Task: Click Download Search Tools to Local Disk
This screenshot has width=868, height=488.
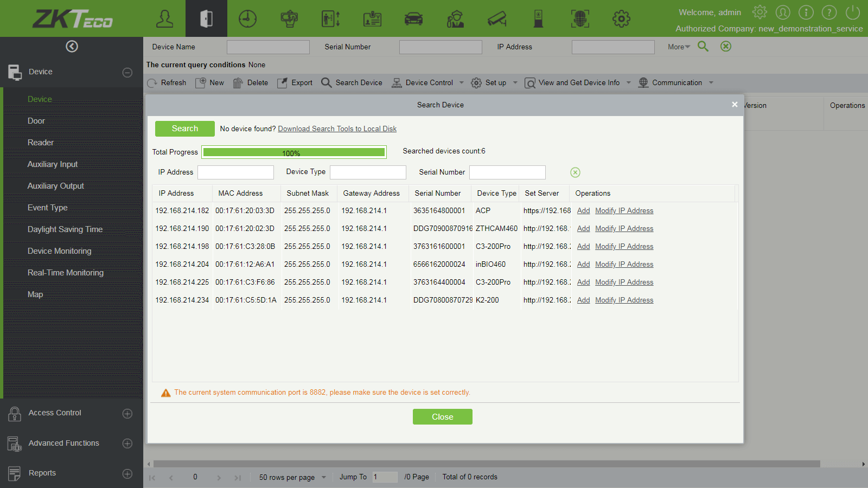Action: pyautogui.click(x=337, y=129)
